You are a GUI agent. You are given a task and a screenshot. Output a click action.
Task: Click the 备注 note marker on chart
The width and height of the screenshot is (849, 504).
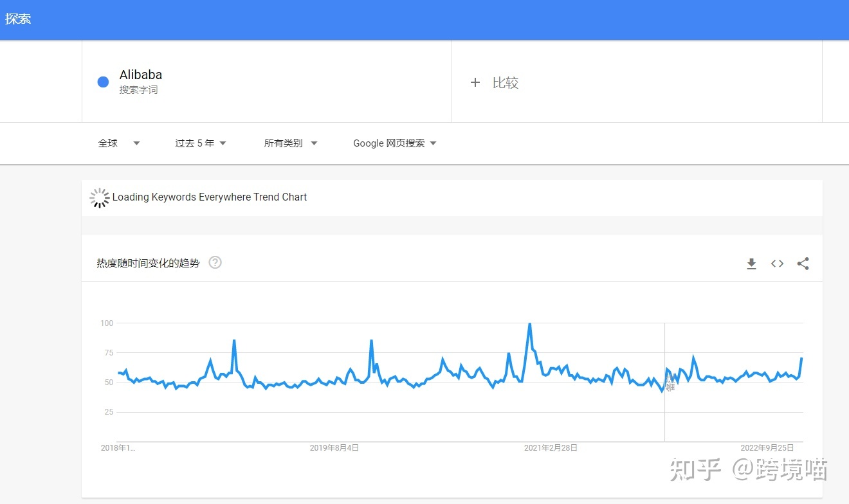tap(670, 384)
